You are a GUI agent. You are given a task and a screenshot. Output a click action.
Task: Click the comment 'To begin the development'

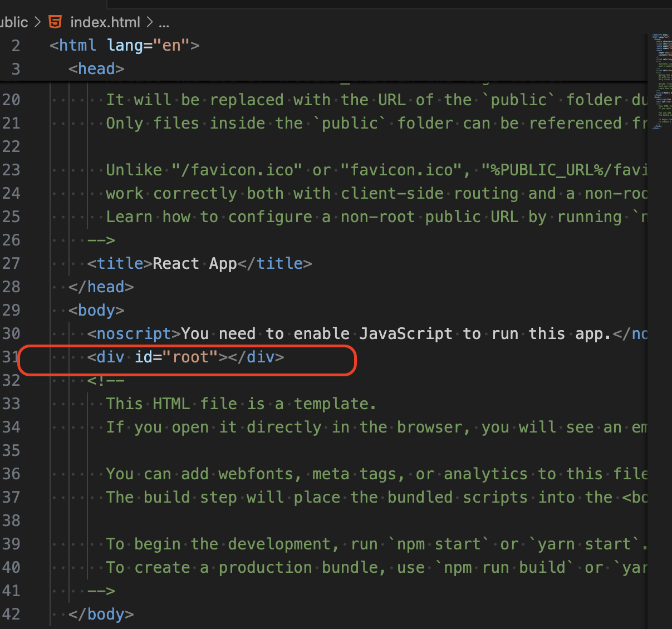pyautogui.click(x=376, y=544)
